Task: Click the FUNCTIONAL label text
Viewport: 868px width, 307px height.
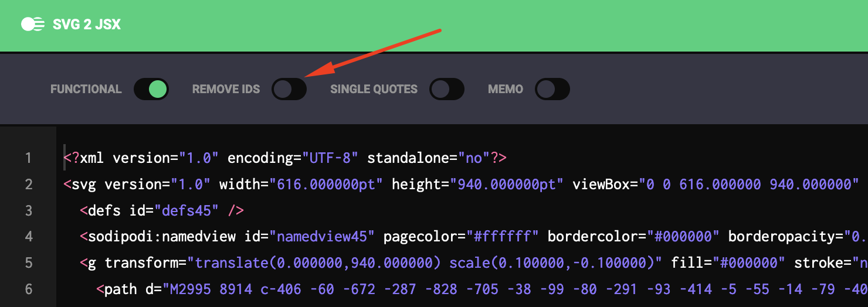Action: click(x=86, y=90)
